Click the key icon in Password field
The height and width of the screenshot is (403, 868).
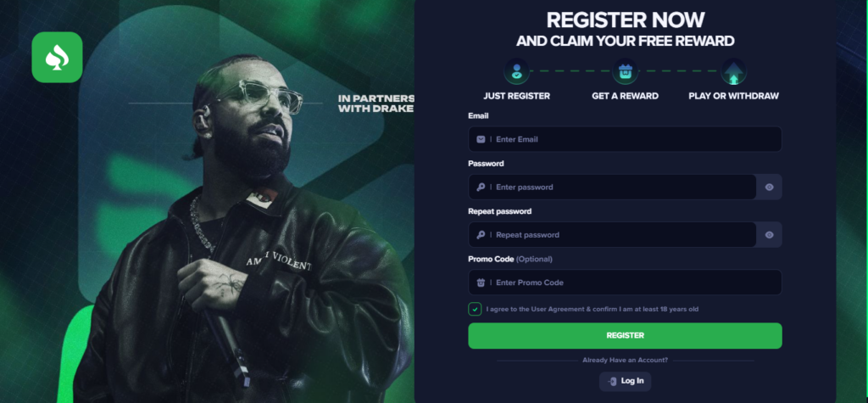(x=481, y=187)
